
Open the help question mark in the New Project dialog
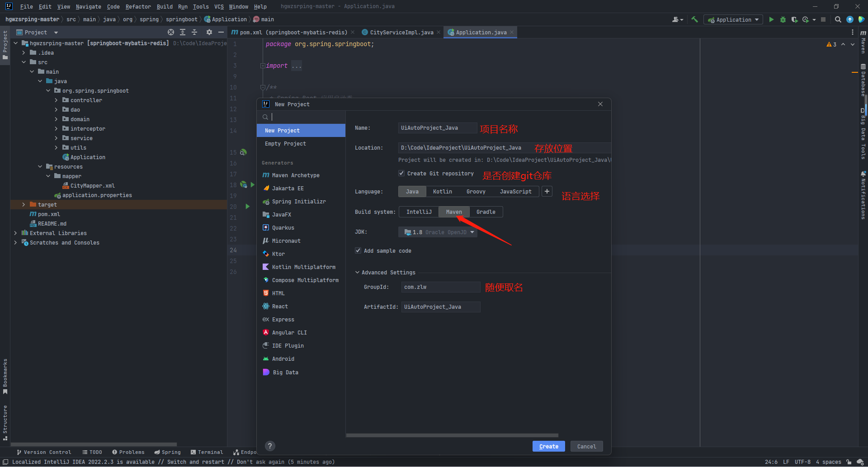tap(270, 446)
